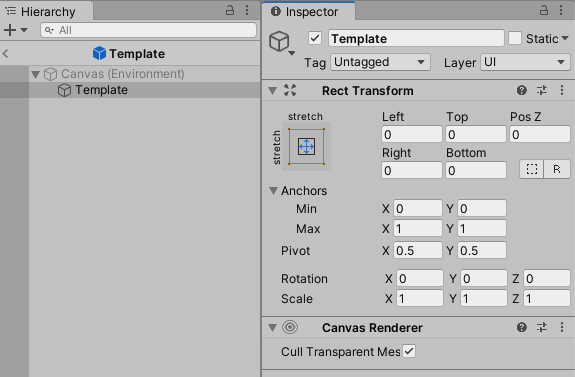The image size is (575, 377).
Task: Click the Bottom value field
Action: 476,171
